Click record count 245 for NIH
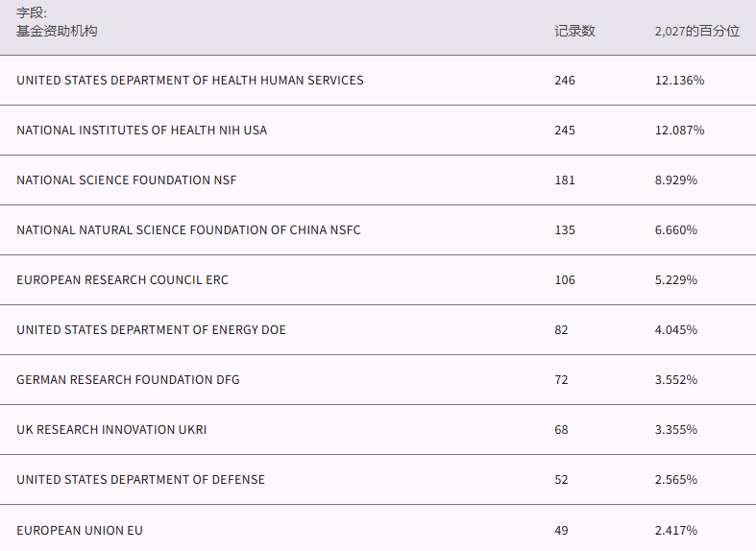The width and height of the screenshot is (756, 551). pos(565,131)
